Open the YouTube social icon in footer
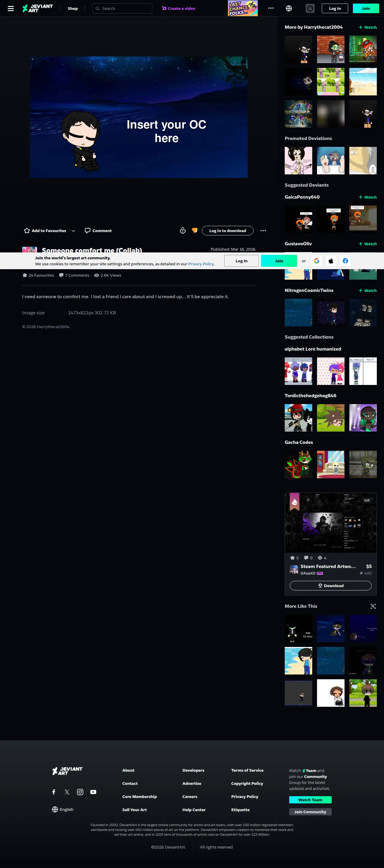This screenshot has height=868, width=384. tap(93, 792)
